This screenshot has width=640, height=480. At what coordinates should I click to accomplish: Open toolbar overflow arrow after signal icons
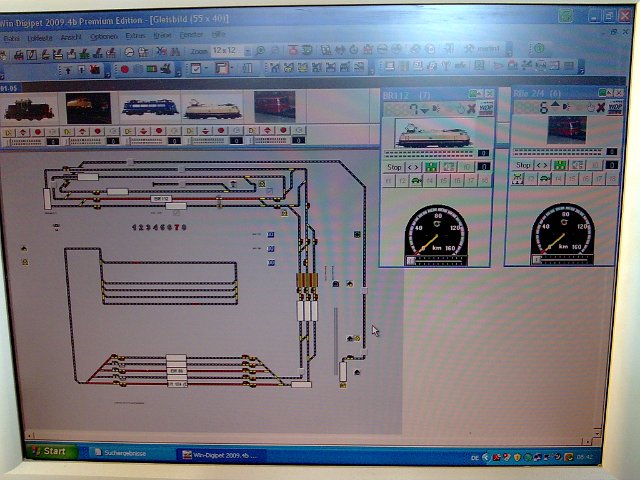178,71
